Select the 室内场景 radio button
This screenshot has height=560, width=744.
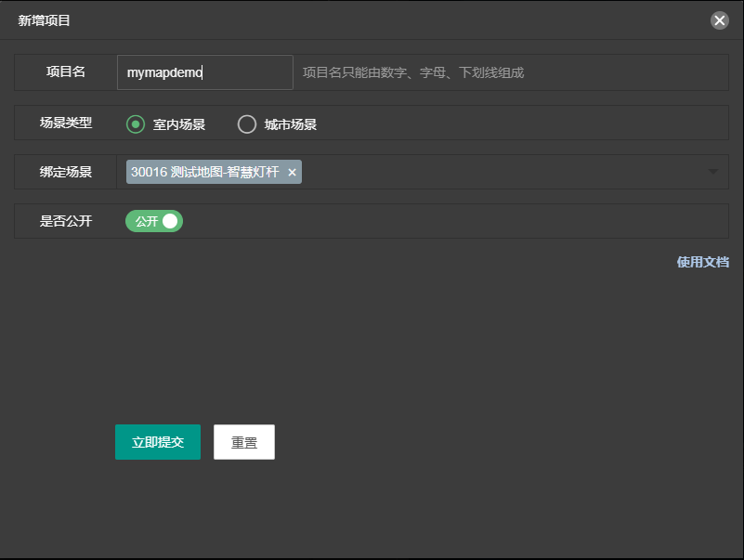136,124
